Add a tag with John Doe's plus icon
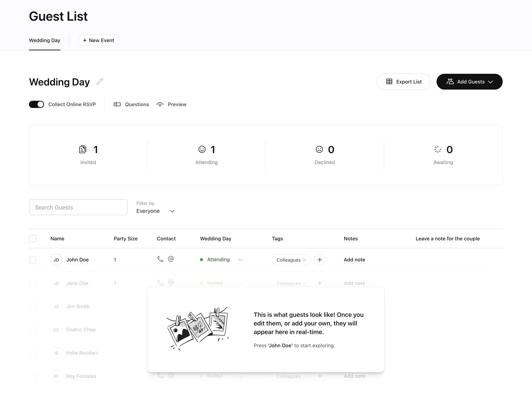The width and height of the screenshot is (532, 403). (x=319, y=260)
